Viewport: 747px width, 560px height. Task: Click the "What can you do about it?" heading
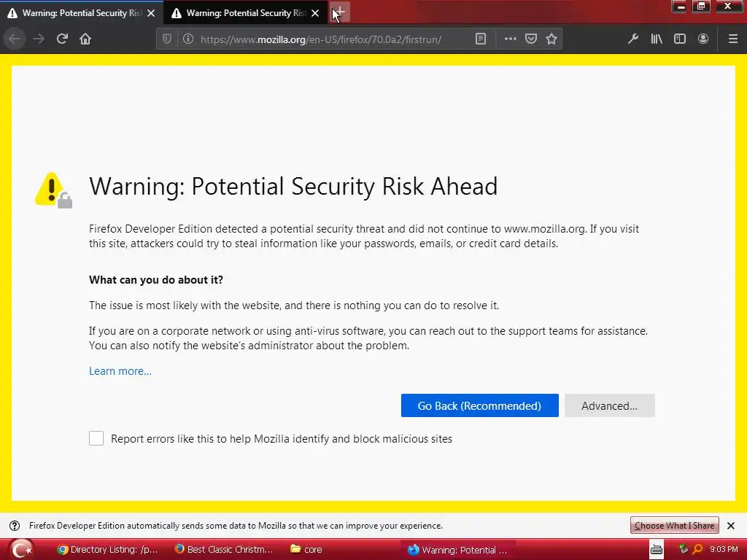156,279
